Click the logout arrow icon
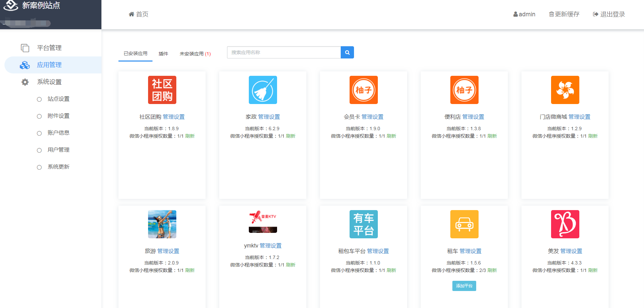 (596, 14)
